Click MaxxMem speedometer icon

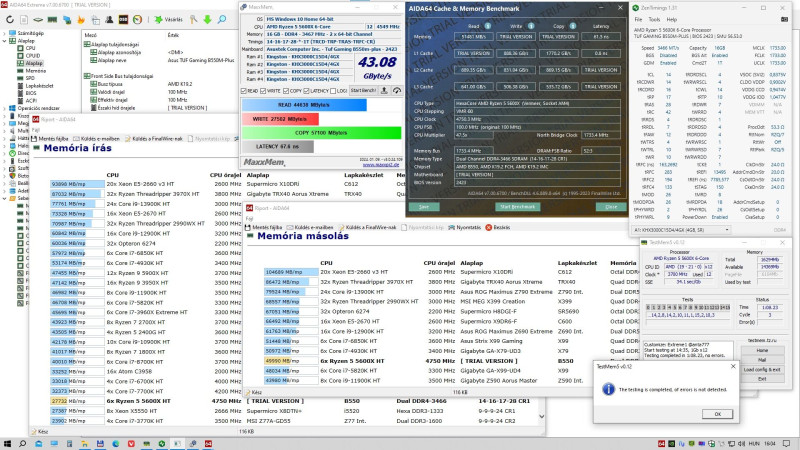click(x=396, y=90)
